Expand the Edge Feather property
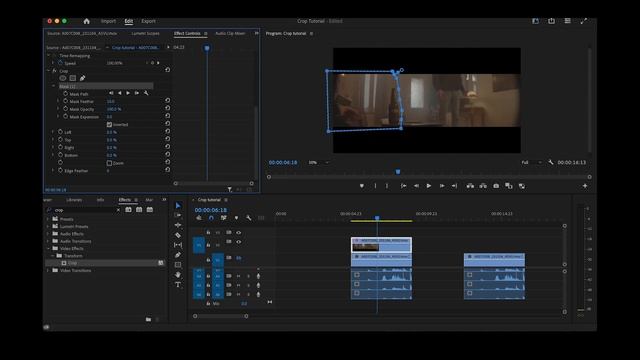Image resolution: width=640 pixels, height=360 pixels. coord(53,170)
